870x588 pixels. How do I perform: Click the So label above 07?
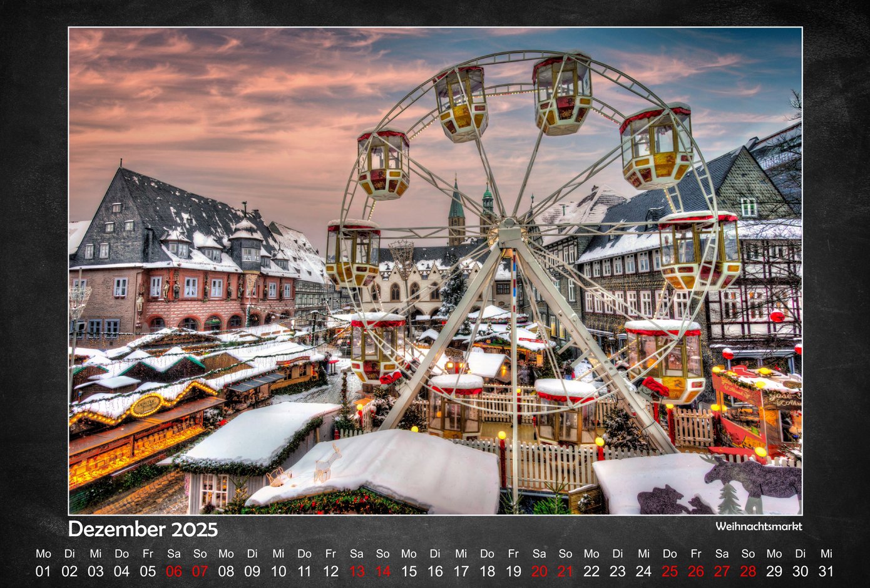(x=200, y=554)
